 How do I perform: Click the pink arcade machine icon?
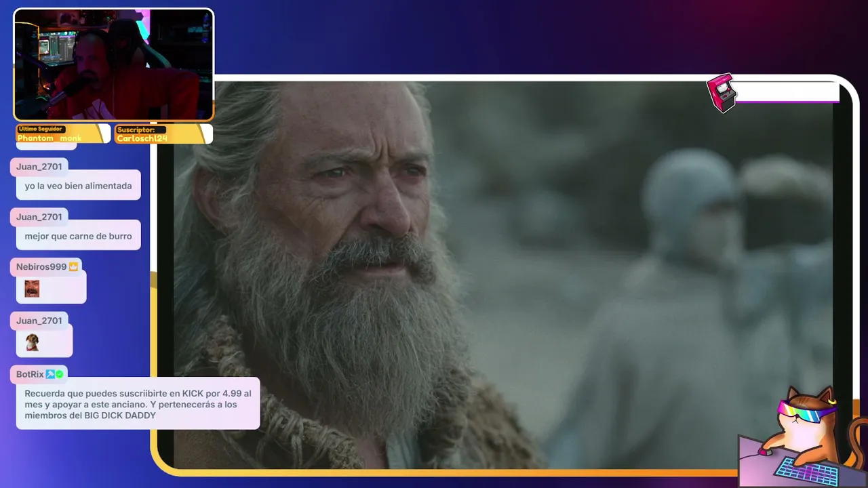[x=722, y=93]
